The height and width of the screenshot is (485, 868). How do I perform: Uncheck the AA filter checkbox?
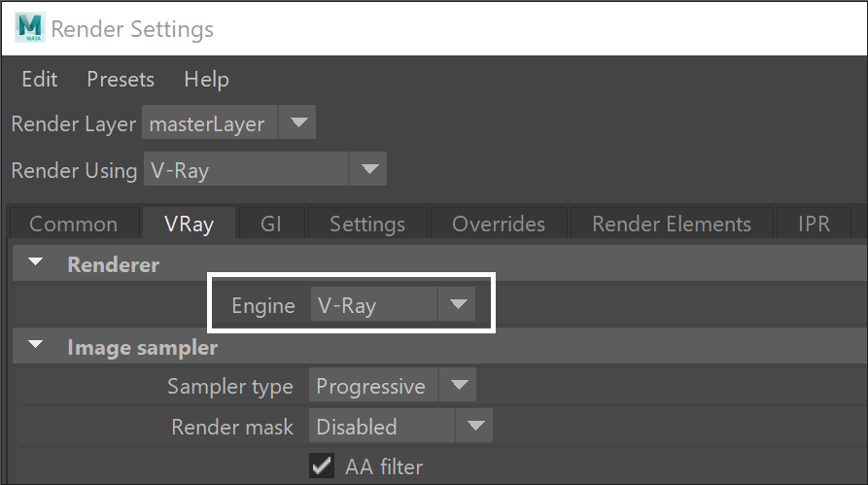pyautogui.click(x=322, y=466)
